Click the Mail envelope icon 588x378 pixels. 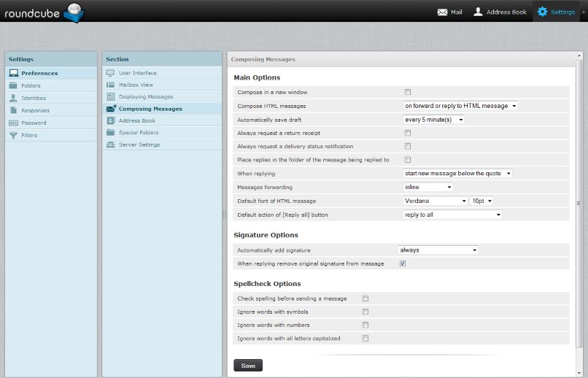point(442,12)
